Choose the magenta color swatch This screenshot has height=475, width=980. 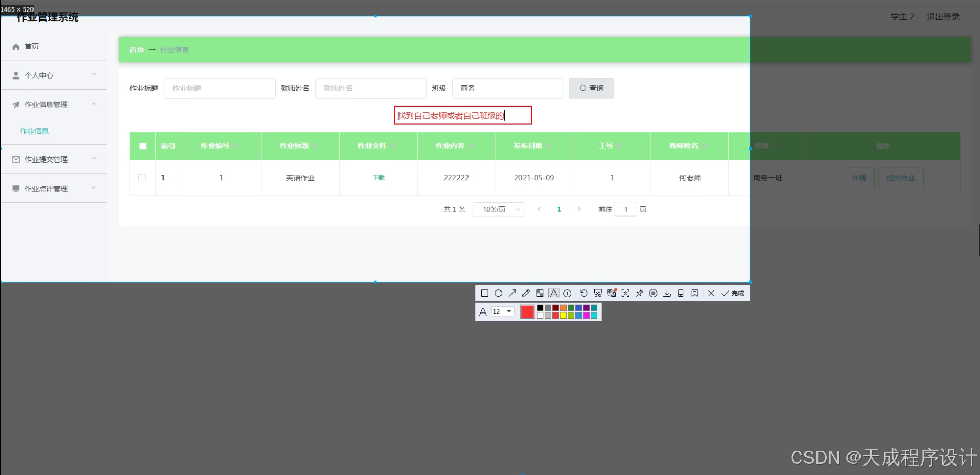[586, 315]
